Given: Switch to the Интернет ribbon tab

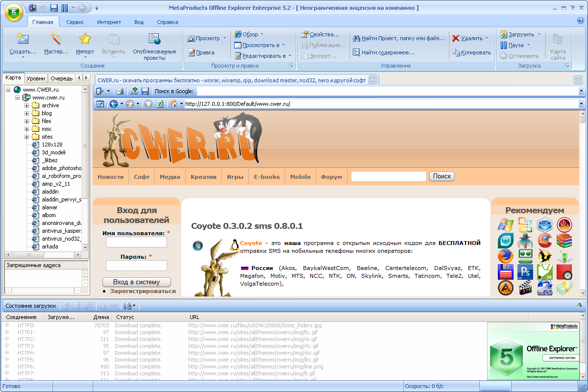Looking at the screenshot, I should [109, 22].
